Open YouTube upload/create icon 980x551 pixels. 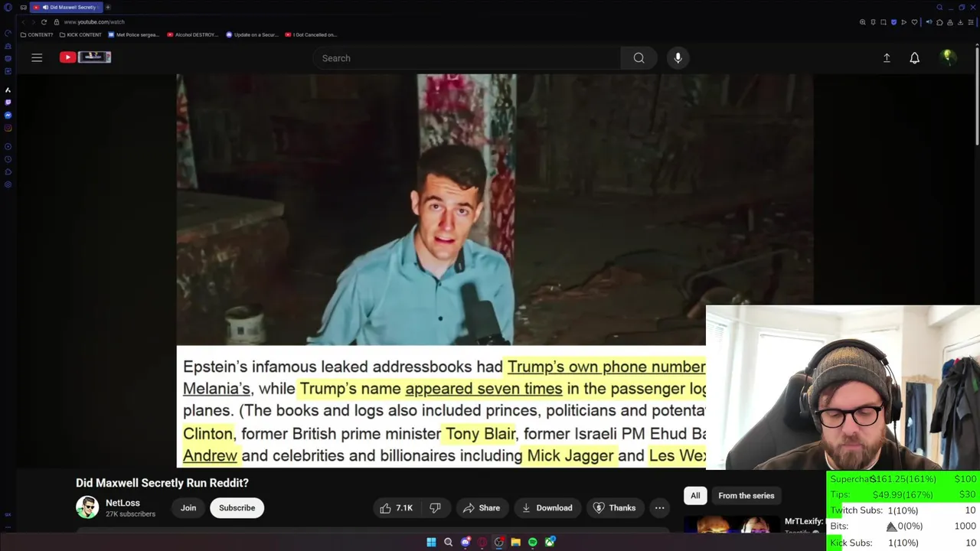(x=887, y=57)
